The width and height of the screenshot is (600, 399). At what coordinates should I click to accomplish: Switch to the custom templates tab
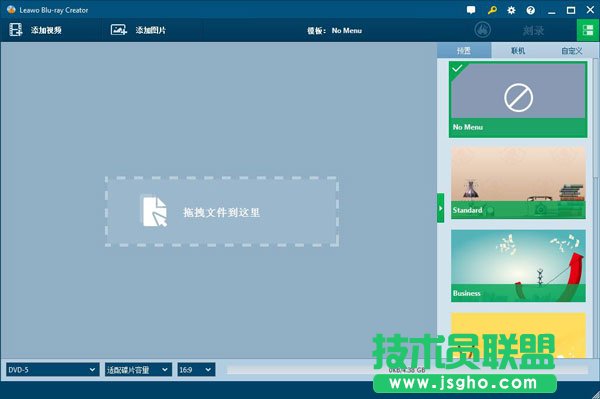coord(571,50)
